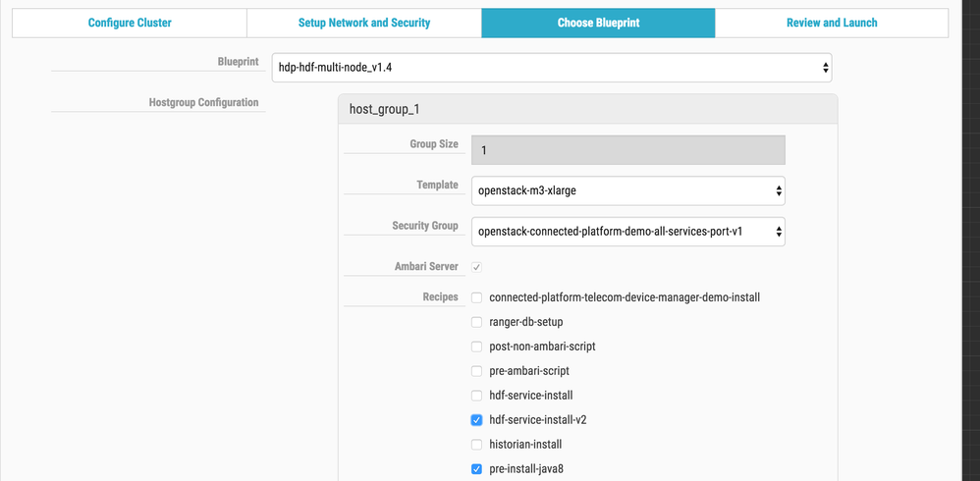Select the Choose Blueprint tab
The image size is (980, 481).
598,23
